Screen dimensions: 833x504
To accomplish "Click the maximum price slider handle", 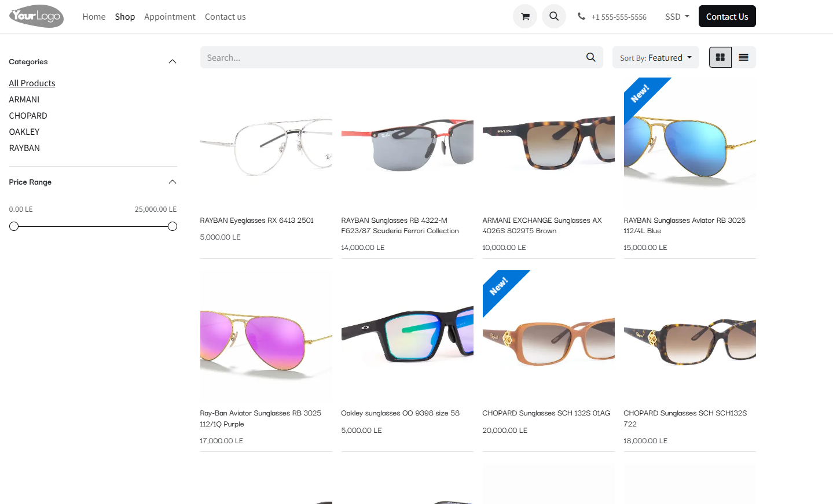I will pyautogui.click(x=173, y=226).
